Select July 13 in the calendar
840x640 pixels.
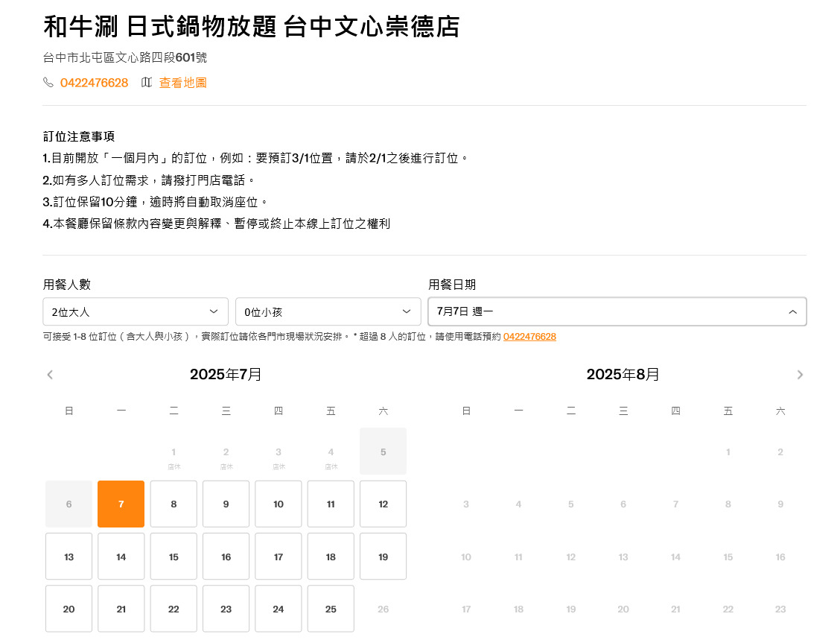tap(69, 557)
